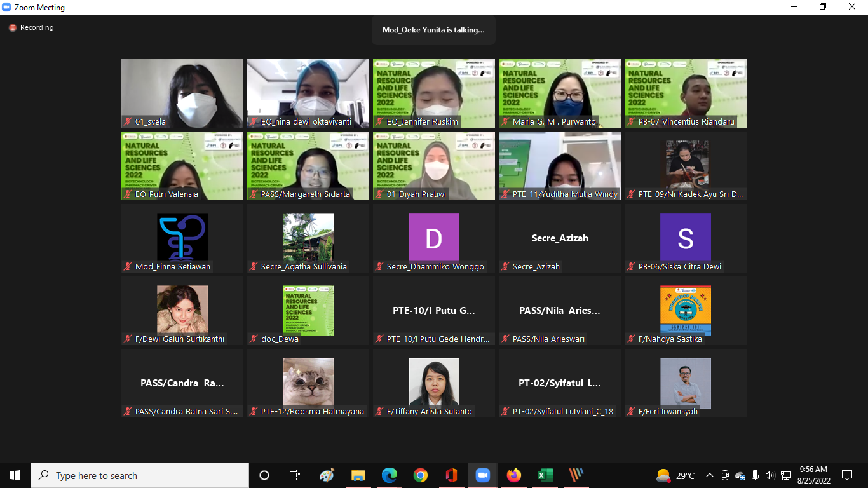868x488 pixels.
Task: Select Mod_Finna Setiawan's participant tile
Action: [x=182, y=238]
